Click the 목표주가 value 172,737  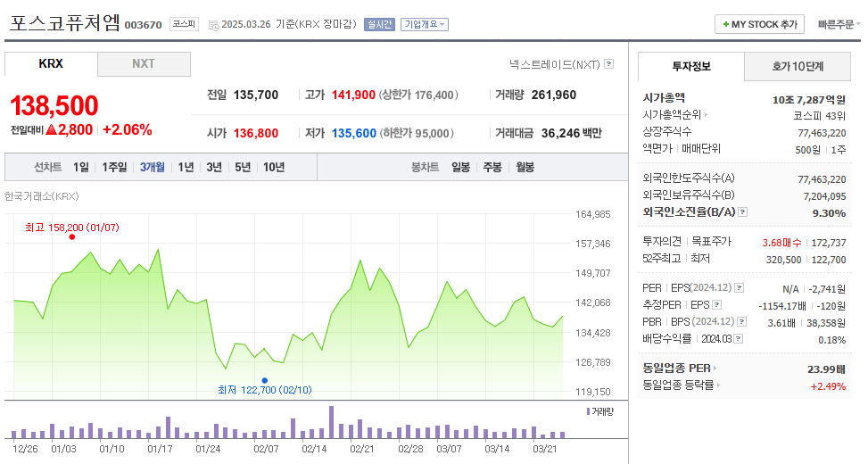click(829, 243)
